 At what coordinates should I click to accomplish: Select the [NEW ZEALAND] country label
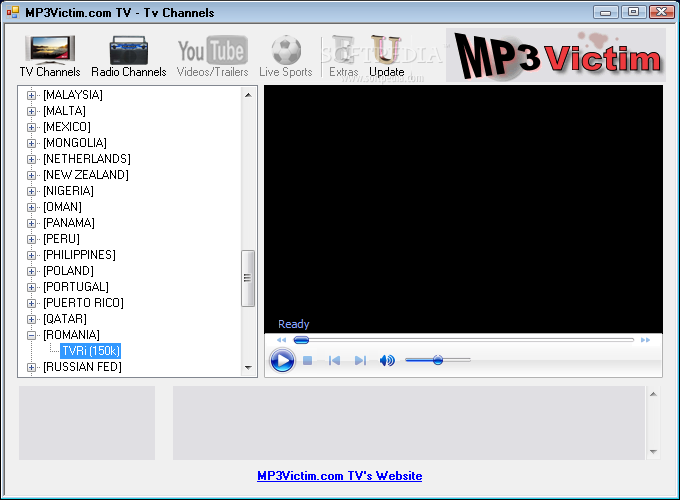coord(86,175)
